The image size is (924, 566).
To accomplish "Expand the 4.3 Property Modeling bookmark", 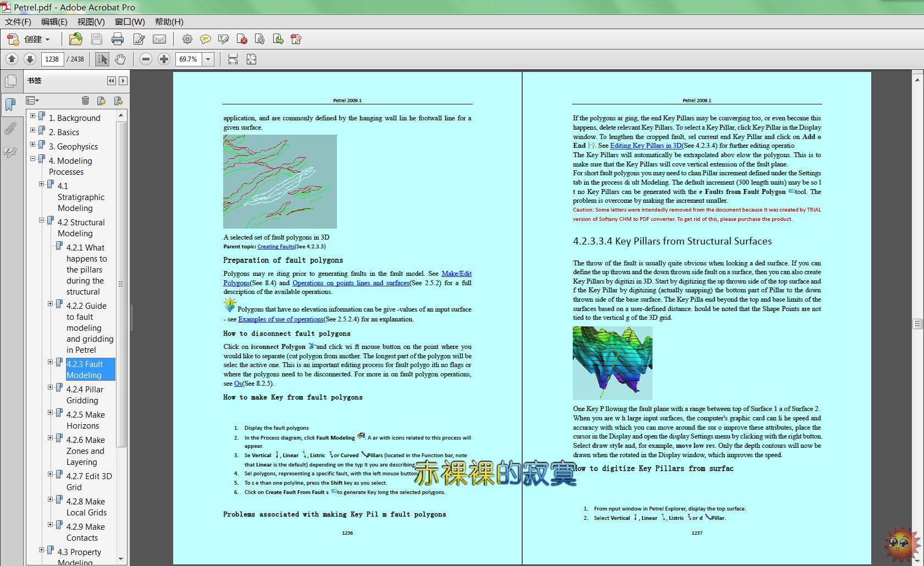I will pyautogui.click(x=41, y=550).
